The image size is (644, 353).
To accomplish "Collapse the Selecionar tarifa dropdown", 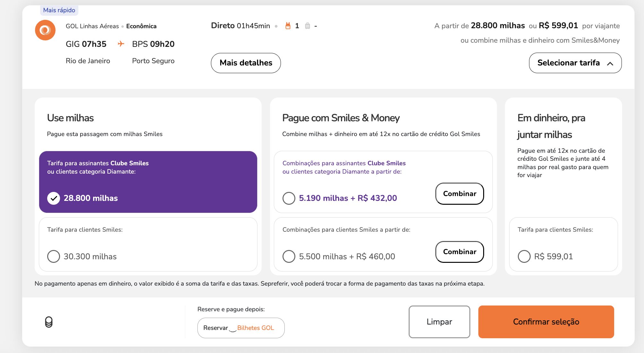I will point(575,63).
